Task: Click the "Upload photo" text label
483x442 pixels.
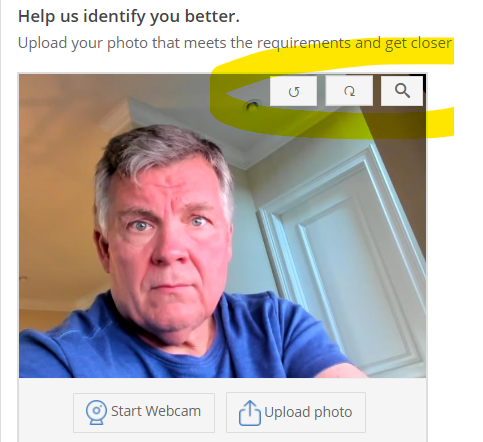Action: (x=308, y=413)
